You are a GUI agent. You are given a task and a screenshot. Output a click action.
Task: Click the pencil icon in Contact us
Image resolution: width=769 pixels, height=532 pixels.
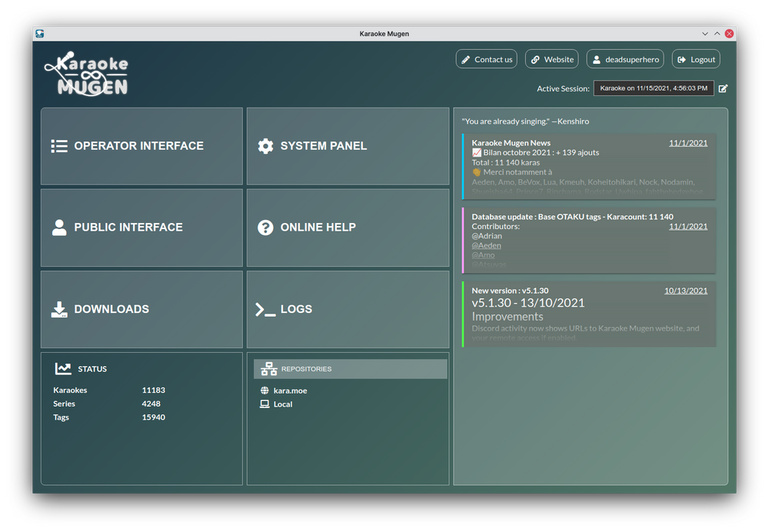(466, 60)
